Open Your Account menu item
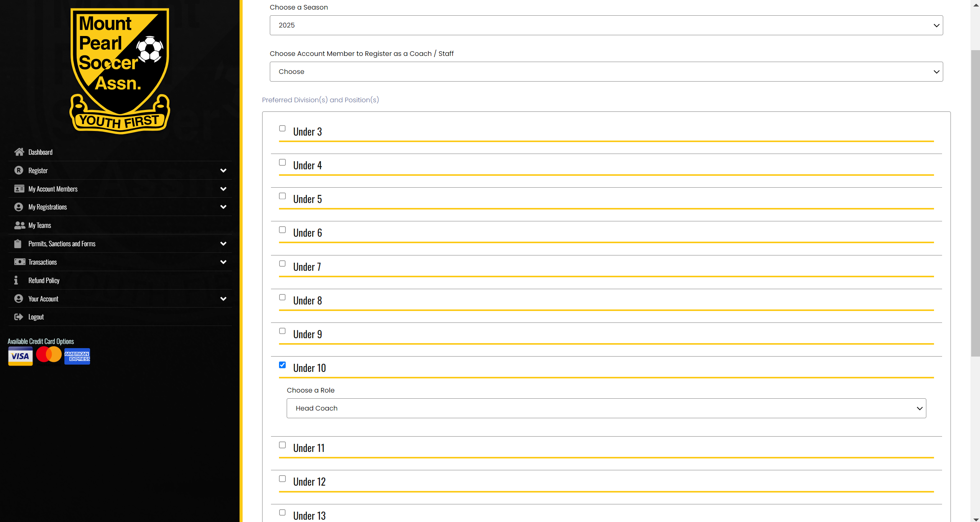The height and width of the screenshot is (522, 980). click(120, 299)
